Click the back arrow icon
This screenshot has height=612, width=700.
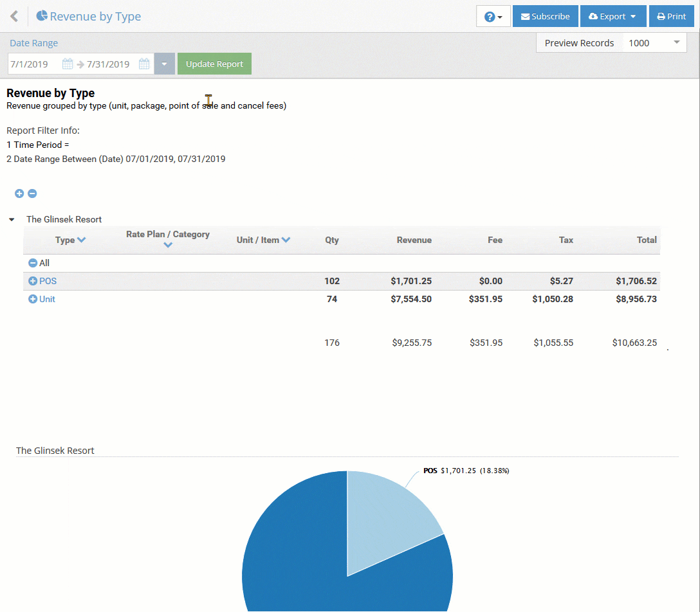point(14,17)
